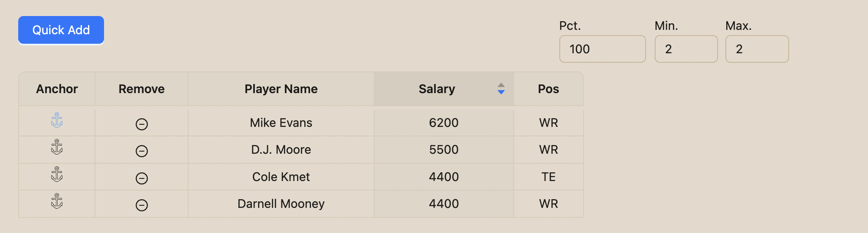Click the Anchor column header

(57, 89)
